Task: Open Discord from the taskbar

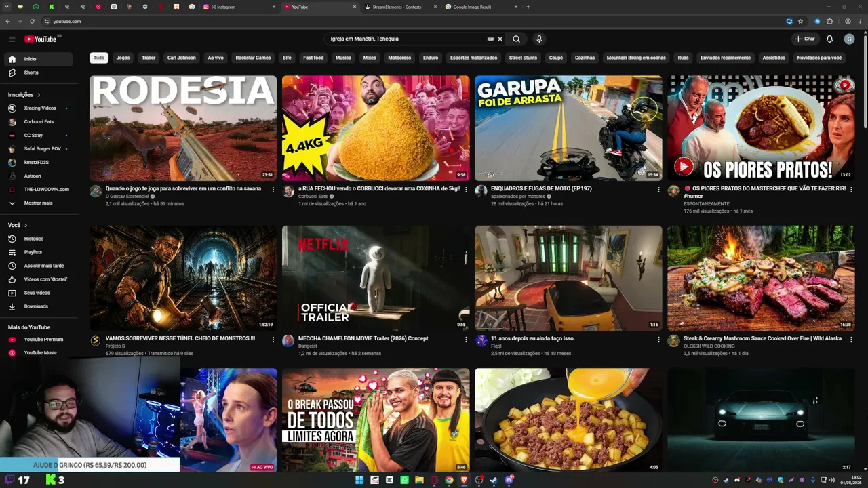Action: click(509, 480)
